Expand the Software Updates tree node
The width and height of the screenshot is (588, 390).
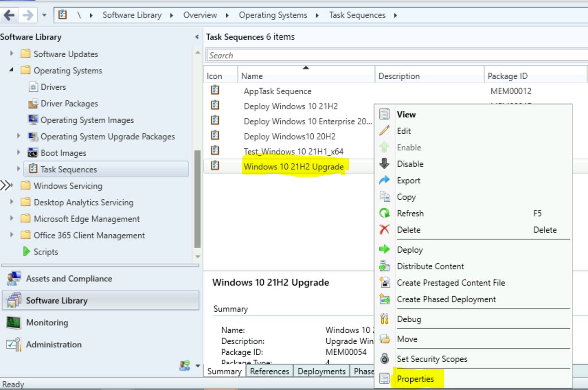(12, 54)
